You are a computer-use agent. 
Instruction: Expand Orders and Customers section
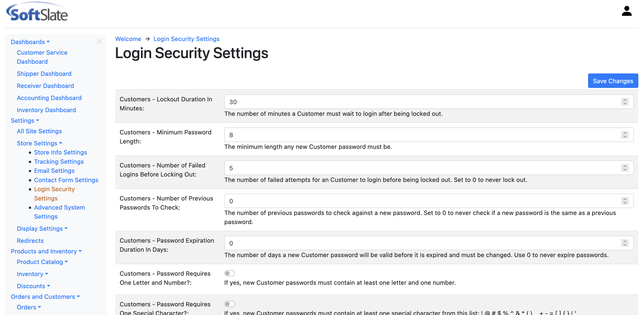coord(45,296)
